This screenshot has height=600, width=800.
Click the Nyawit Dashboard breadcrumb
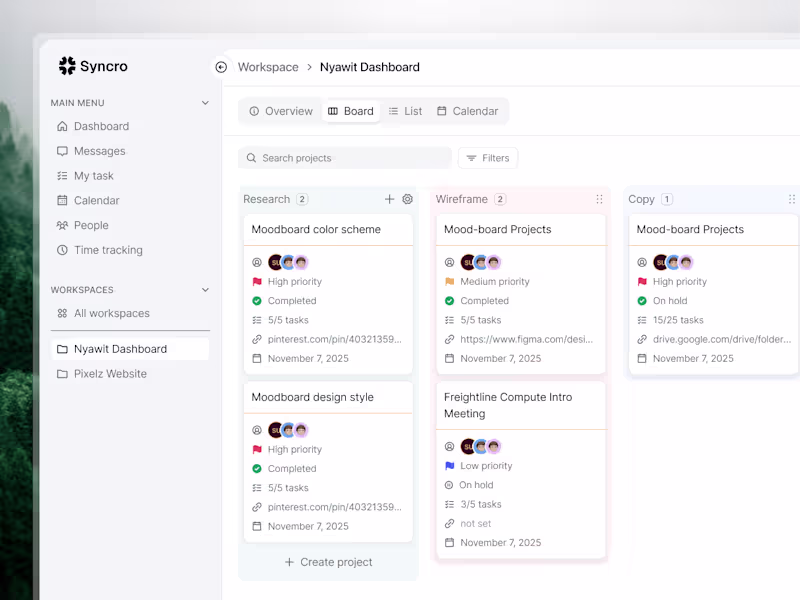tap(369, 67)
